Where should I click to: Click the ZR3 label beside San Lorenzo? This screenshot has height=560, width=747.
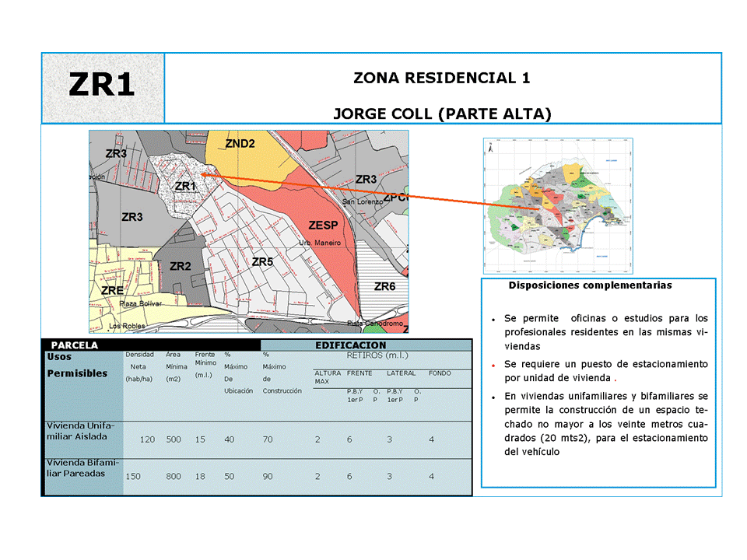tap(366, 180)
